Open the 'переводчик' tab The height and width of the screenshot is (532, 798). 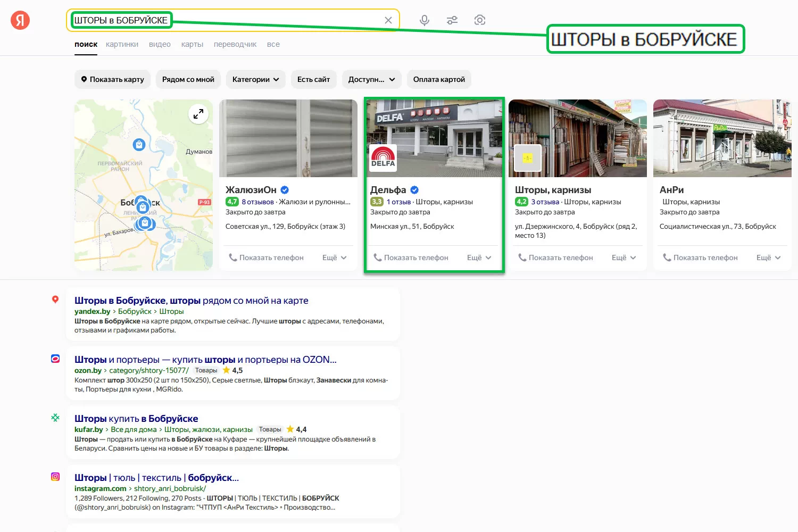tap(235, 44)
